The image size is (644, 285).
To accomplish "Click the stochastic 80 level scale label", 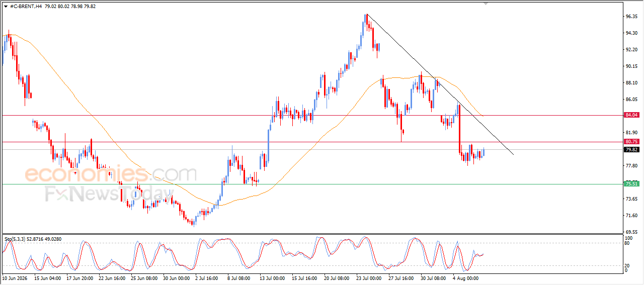I will [627, 243].
